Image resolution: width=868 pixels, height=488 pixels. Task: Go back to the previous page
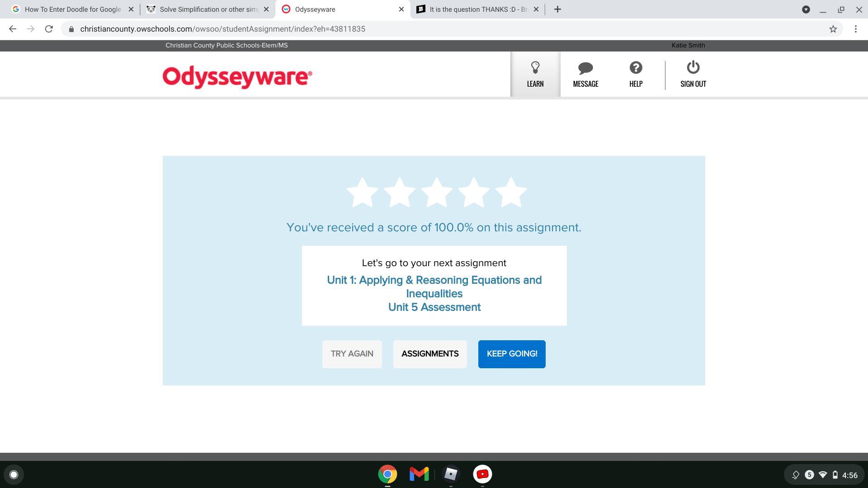coord(13,29)
